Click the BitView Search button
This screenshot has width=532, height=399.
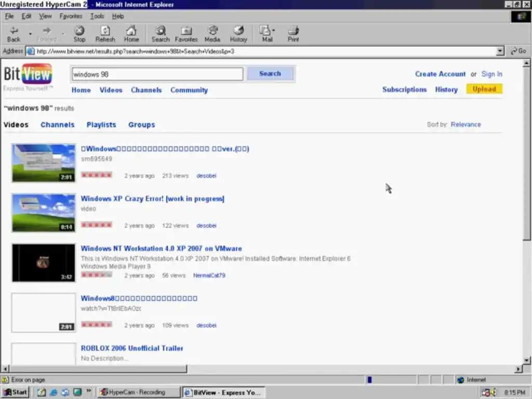pos(270,74)
